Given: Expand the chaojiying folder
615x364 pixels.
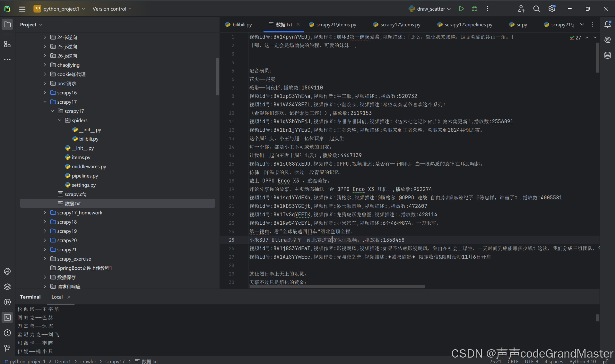Looking at the screenshot, I should tap(45, 65).
